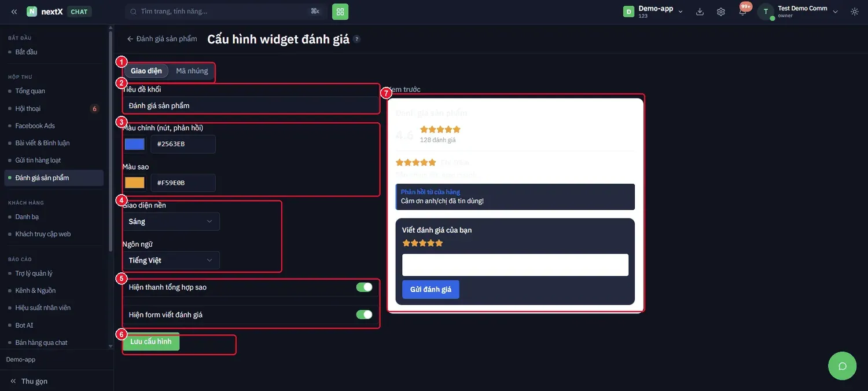This screenshot has height=391, width=868.
Task: Click the search box Tìm trang, tính năng
Action: pos(226,11)
